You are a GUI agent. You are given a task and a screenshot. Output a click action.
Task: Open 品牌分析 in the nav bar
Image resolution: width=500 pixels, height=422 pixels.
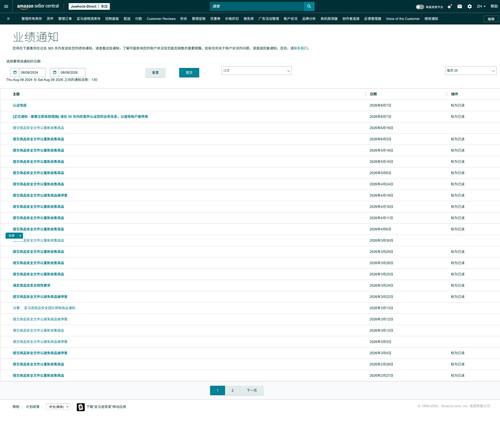(x=309, y=19)
